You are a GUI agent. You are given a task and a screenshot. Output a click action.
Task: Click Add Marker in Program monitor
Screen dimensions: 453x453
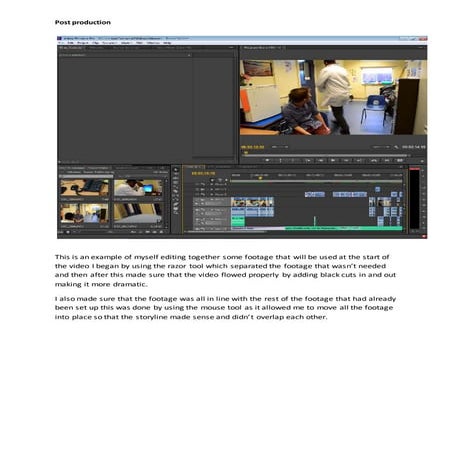tap(267, 161)
